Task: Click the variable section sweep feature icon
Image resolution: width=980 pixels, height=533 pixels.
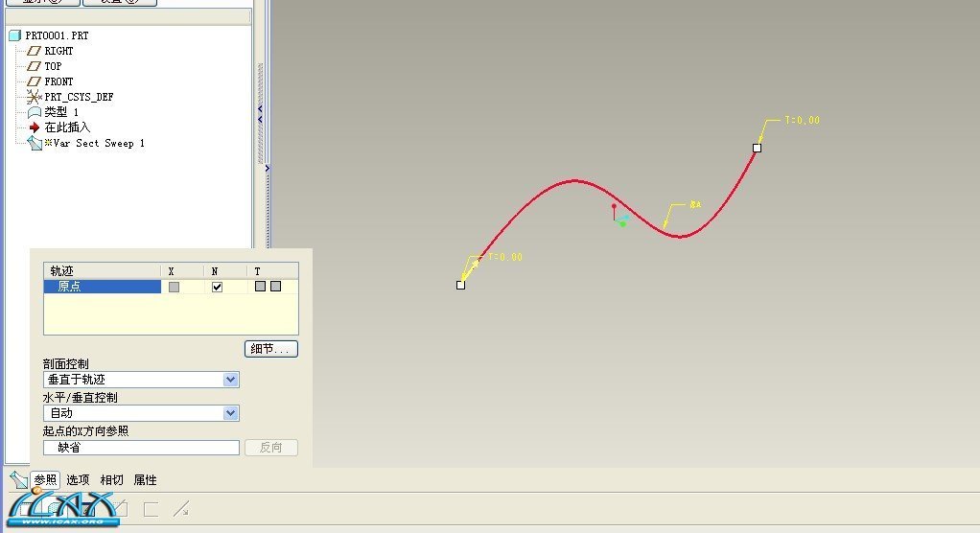Action: point(19,479)
